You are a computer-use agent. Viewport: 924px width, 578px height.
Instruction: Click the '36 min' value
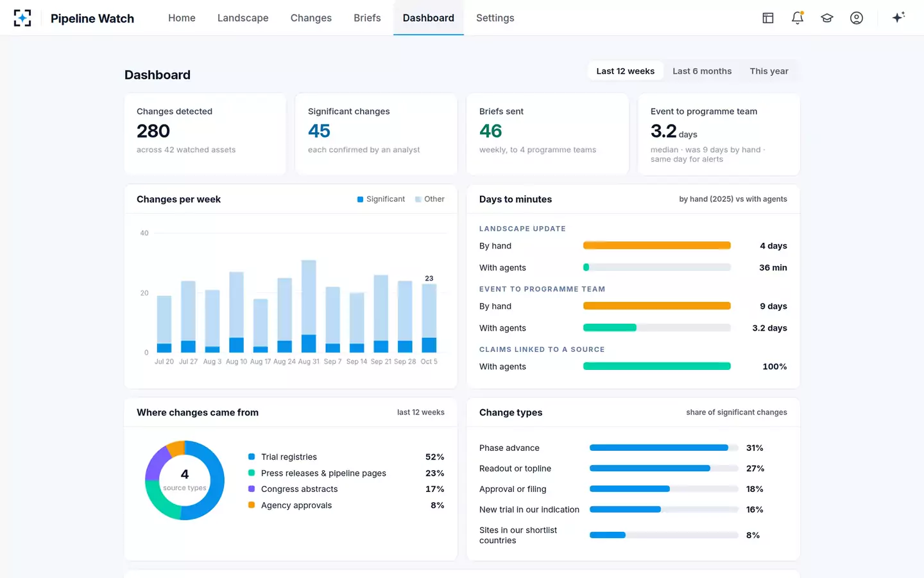pos(773,268)
